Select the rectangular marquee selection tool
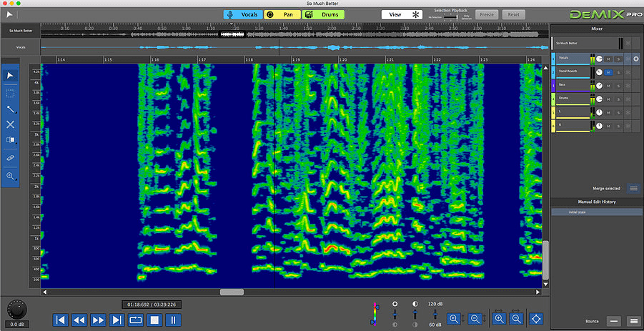Image resolution: width=644 pixels, height=331 pixels. [10, 93]
